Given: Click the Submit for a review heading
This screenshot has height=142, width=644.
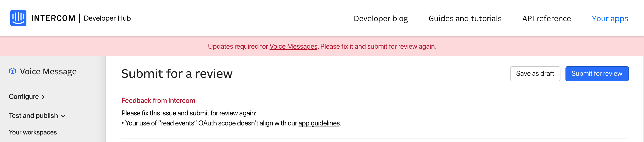Looking at the screenshot, I should pos(177,74).
